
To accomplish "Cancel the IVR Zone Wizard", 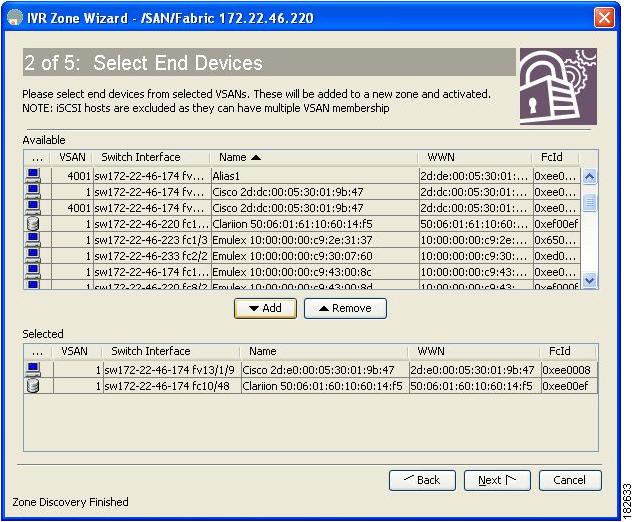I will pos(570,480).
